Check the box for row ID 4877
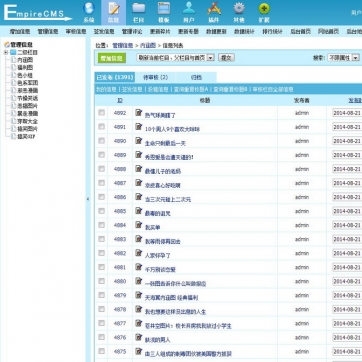The height and width of the screenshot is (362, 362). pos(102,323)
